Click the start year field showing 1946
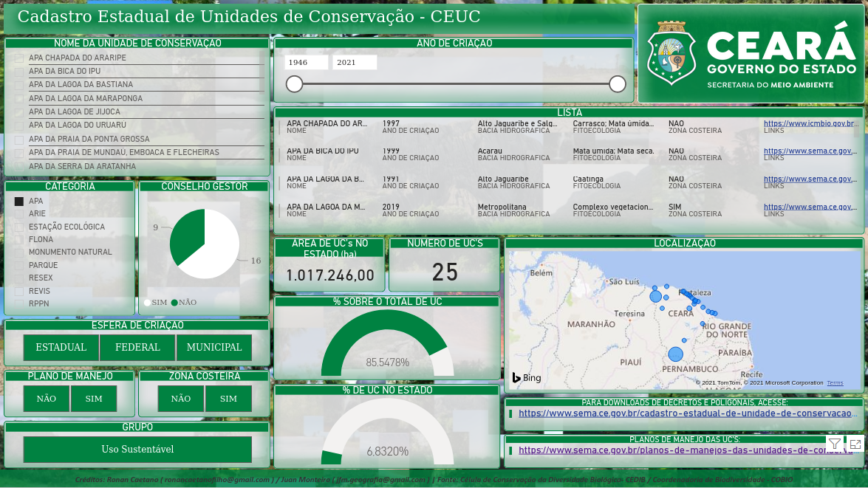868x488 pixels. 306,63
